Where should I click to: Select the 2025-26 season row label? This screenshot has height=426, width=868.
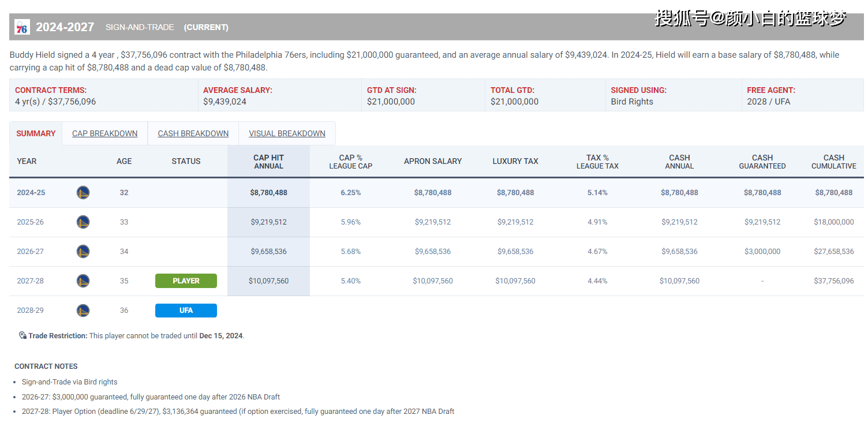click(x=31, y=222)
